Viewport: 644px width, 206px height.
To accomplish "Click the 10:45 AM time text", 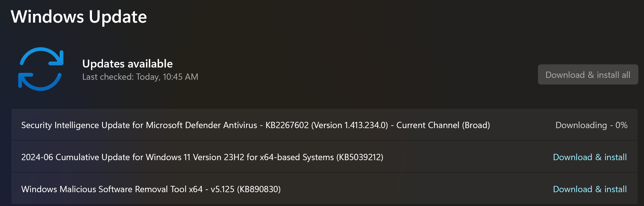I will tap(180, 77).
